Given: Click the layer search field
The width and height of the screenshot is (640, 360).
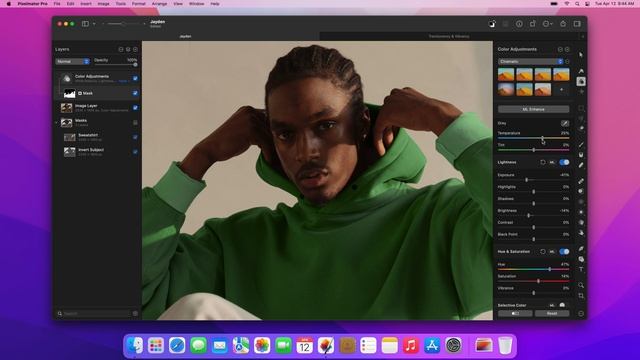Looking at the screenshot, I should (94, 313).
